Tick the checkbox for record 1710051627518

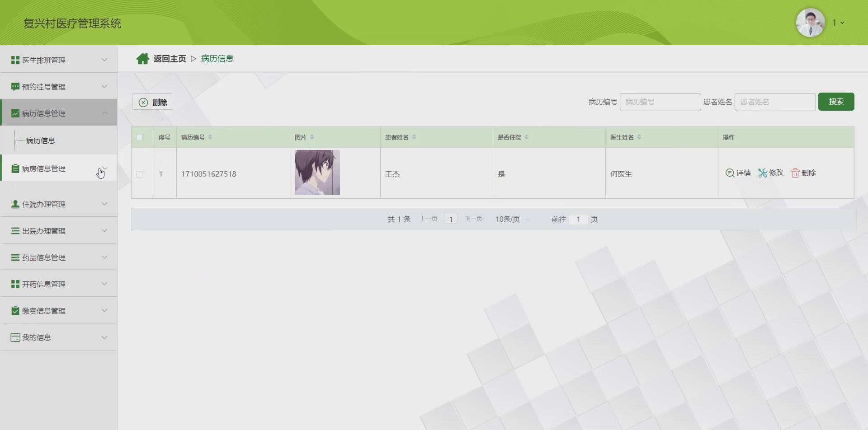click(139, 174)
